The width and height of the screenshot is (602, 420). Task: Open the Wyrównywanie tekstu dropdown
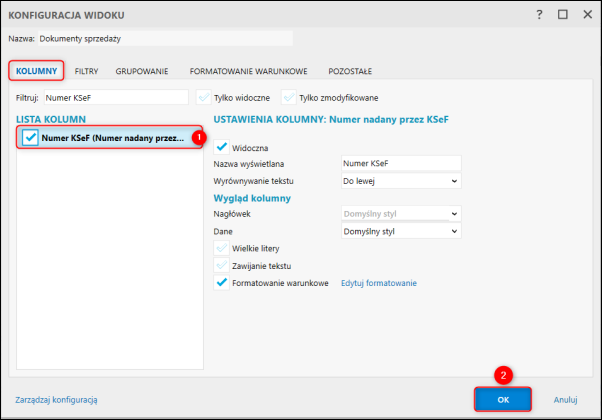(401, 181)
